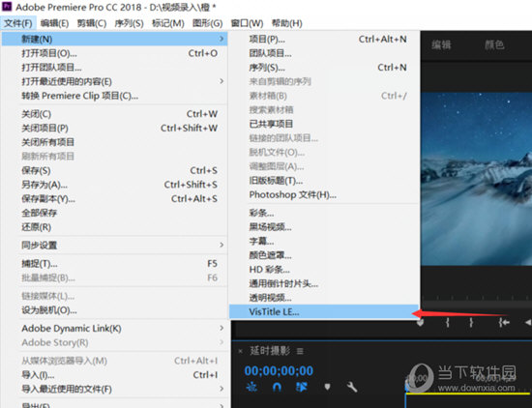Expand 打开最近使用的内容(E) submenu
Screen dimensions: 532x408
114,81
